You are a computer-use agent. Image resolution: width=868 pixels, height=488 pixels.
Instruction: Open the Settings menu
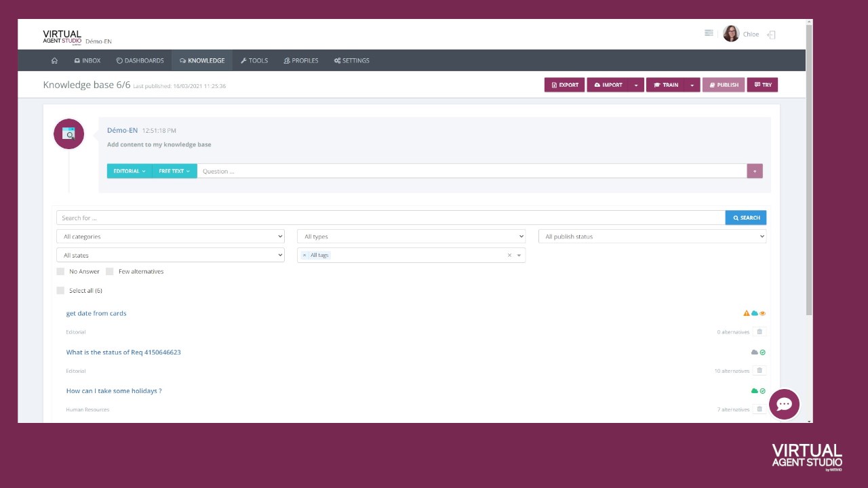tap(351, 60)
